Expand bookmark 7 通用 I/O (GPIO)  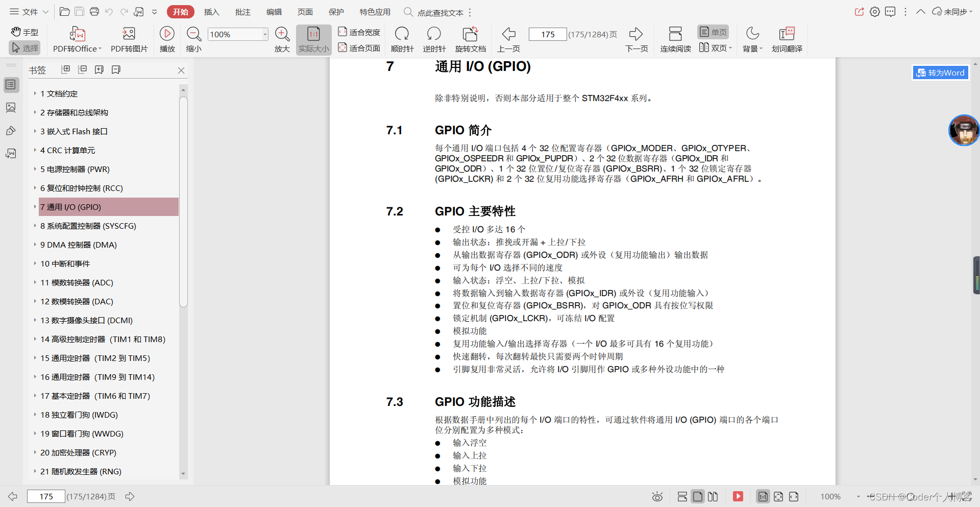[x=35, y=207]
